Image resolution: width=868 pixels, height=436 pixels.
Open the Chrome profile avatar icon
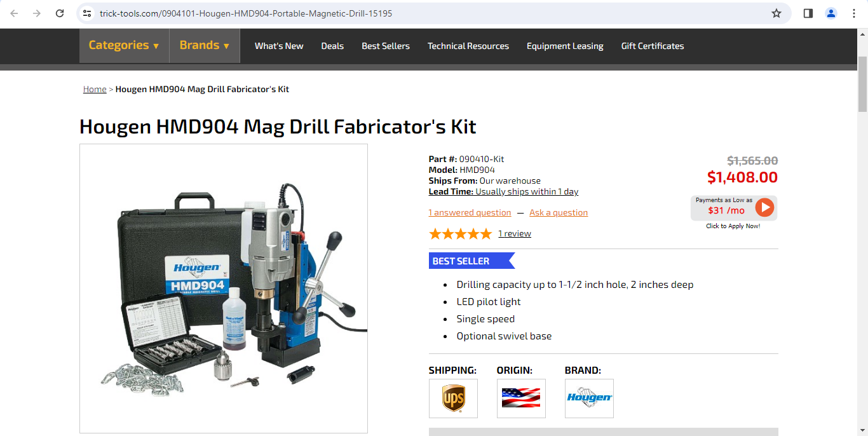tap(831, 13)
